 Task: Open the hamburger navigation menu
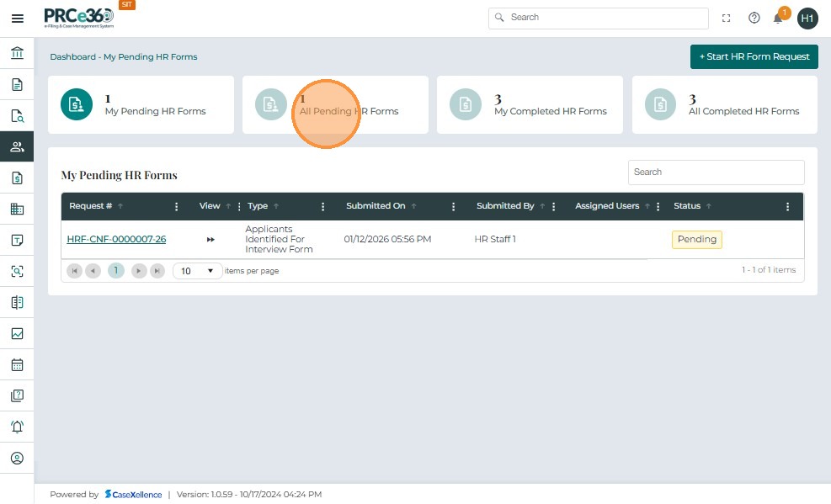coord(18,19)
